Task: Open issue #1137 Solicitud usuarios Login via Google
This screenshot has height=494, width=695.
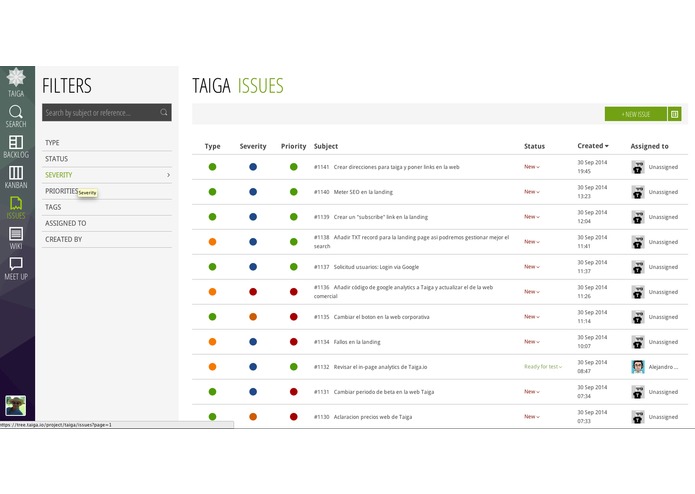Action: [366, 267]
